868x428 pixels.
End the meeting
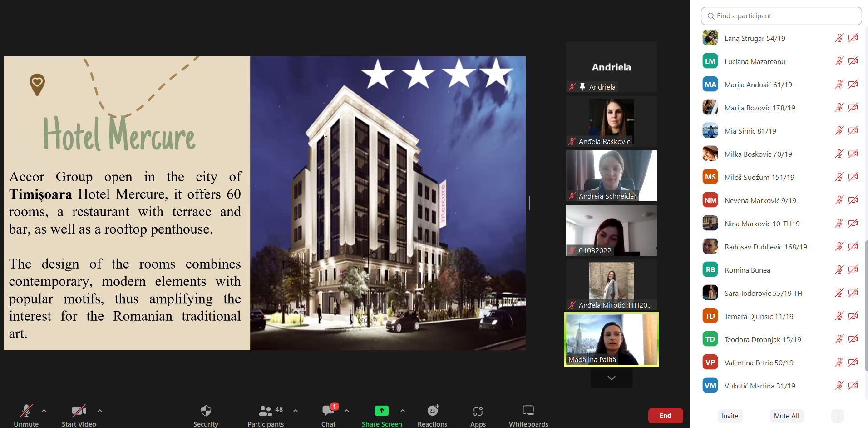point(666,416)
